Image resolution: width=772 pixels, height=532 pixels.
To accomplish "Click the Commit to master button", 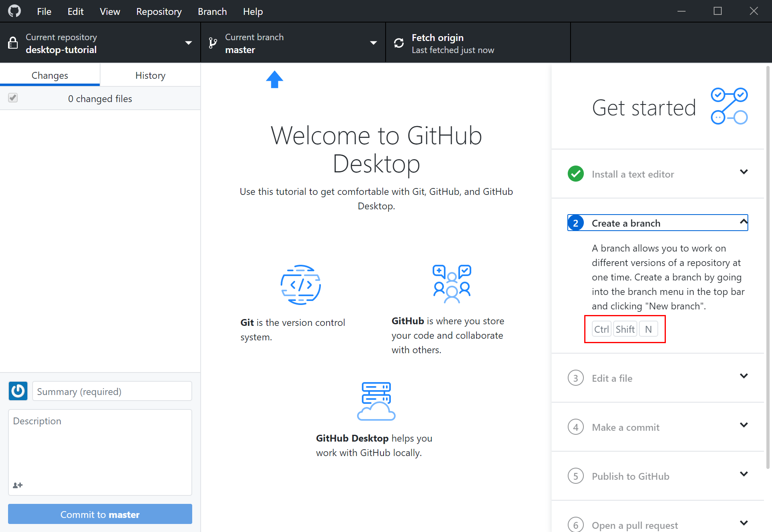I will (100, 514).
